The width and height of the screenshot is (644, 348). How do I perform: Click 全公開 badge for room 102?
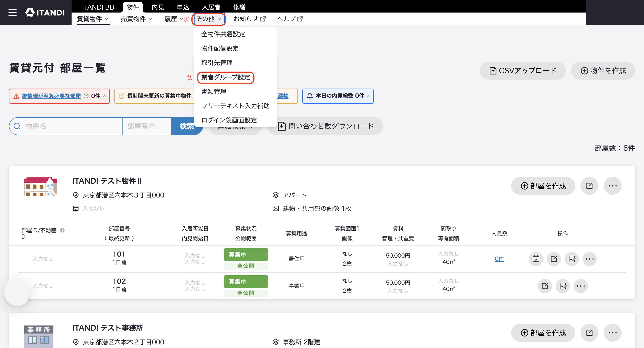(x=246, y=293)
